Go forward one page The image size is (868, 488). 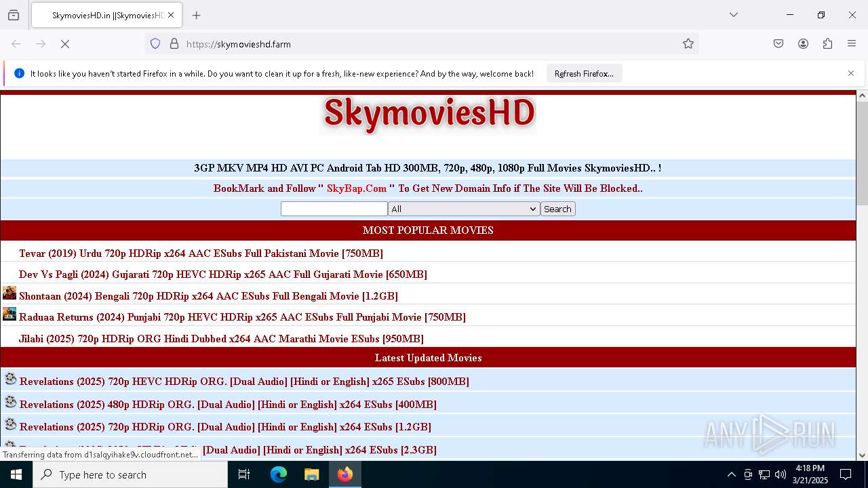(x=41, y=43)
